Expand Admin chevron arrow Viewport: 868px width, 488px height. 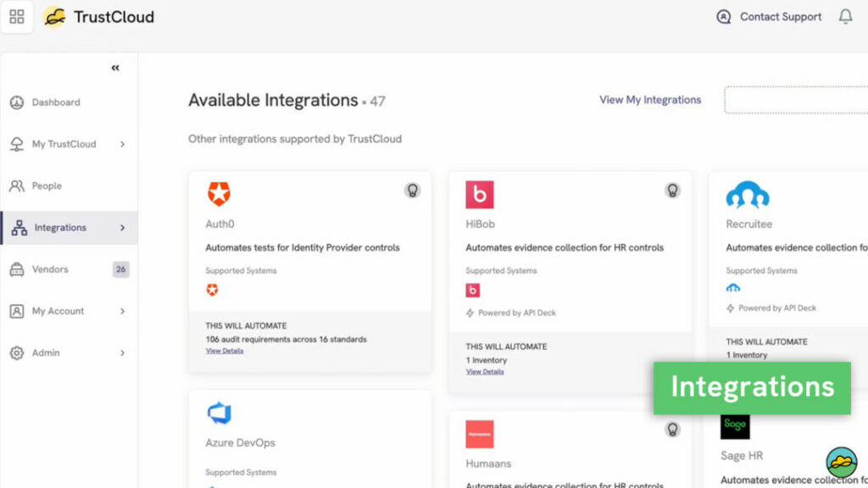pos(122,353)
